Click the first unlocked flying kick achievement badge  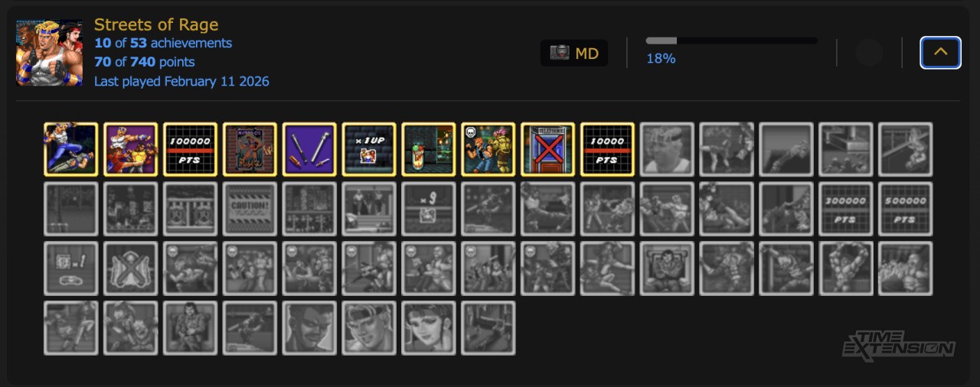click(71, 149)
